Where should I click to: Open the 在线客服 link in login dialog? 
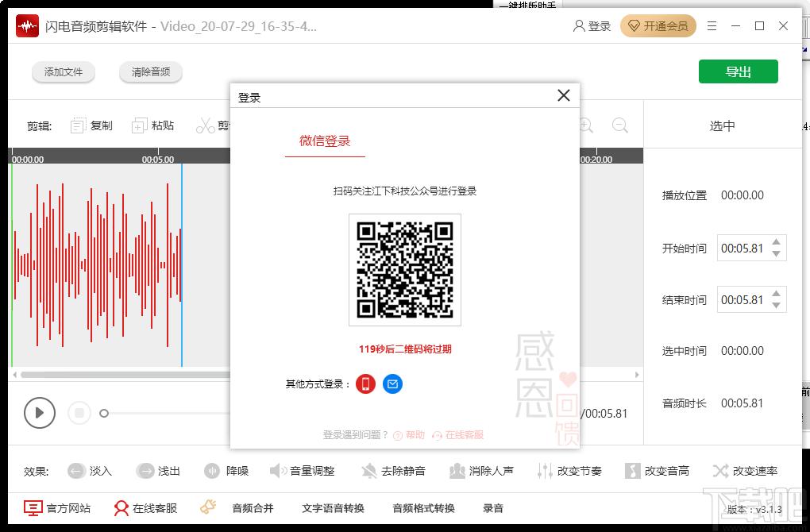[x=457, y=435]
